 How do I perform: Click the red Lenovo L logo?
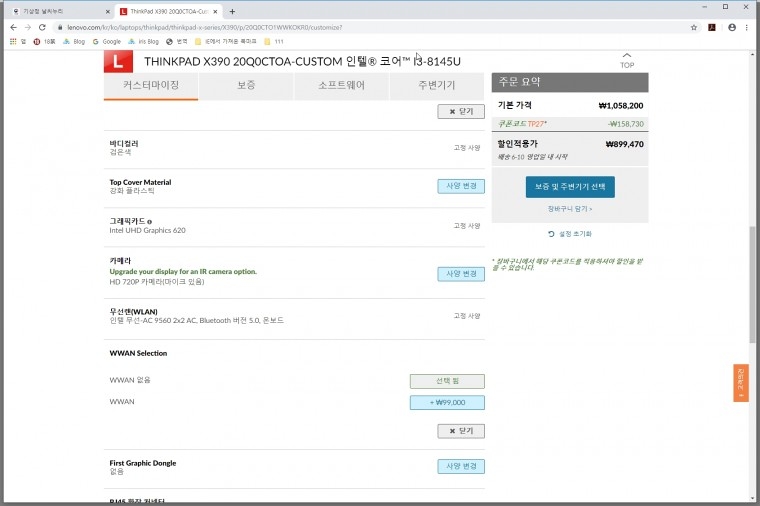(118, 62)
